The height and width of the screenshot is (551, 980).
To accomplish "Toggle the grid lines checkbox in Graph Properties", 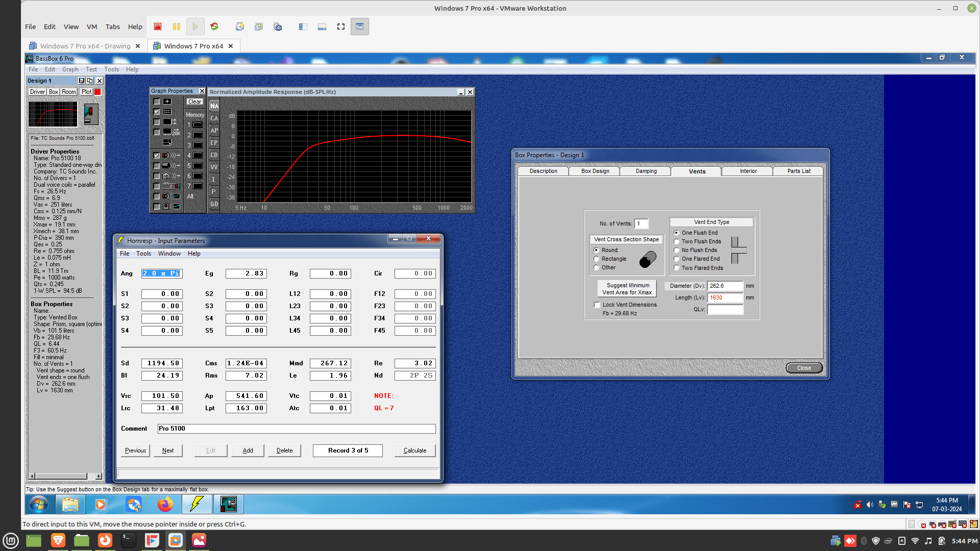I will tap(157, 112).
